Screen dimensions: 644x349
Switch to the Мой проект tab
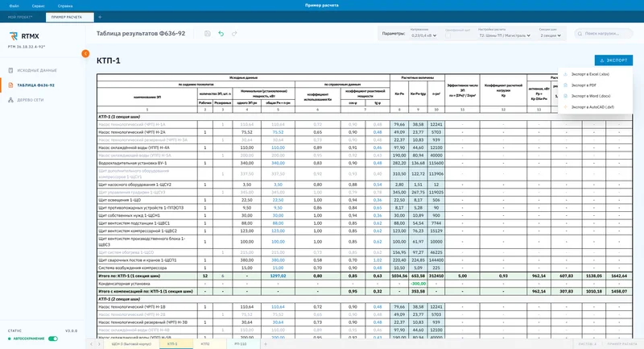21,17
